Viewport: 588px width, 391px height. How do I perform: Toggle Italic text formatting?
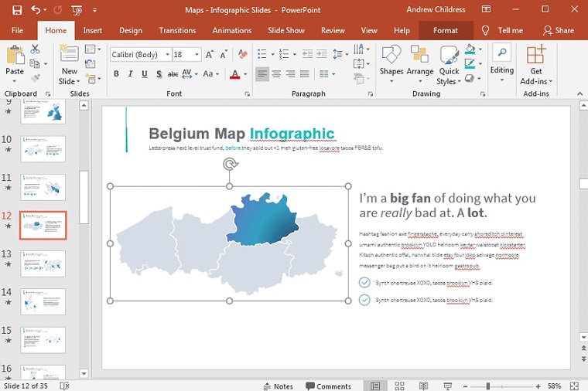(x=131, y=74)
